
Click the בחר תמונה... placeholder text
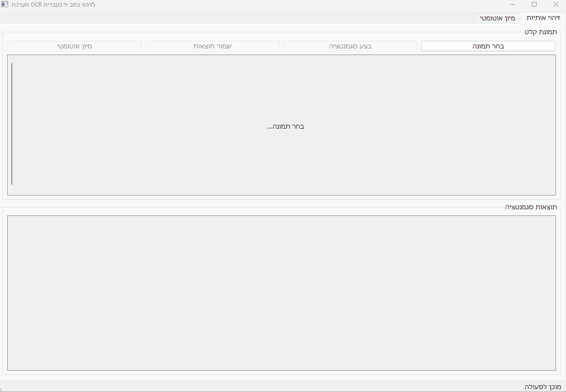tap(285, 127)
